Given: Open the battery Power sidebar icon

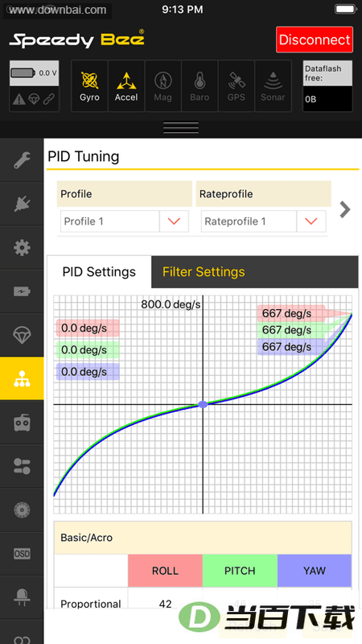Looking at the screenshot, I should (x=22, y=291).
